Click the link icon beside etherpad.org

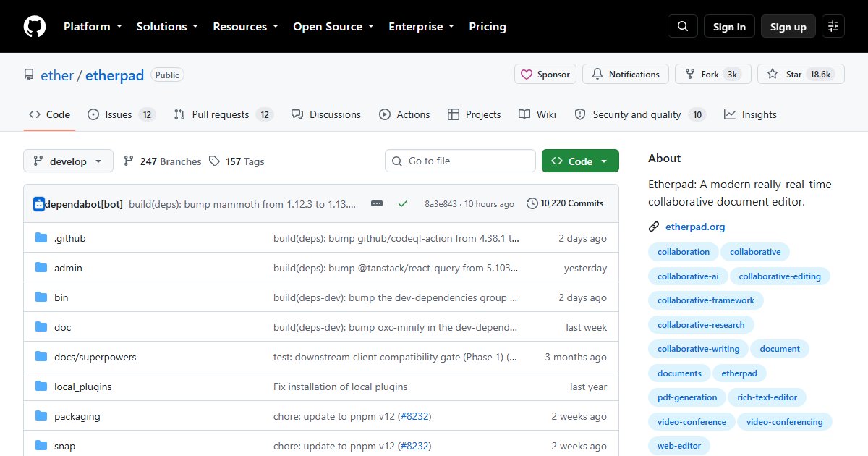654,227
